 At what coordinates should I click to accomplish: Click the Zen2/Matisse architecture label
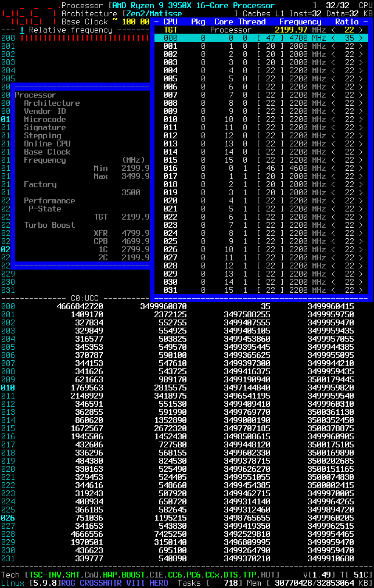pos(154,13)
